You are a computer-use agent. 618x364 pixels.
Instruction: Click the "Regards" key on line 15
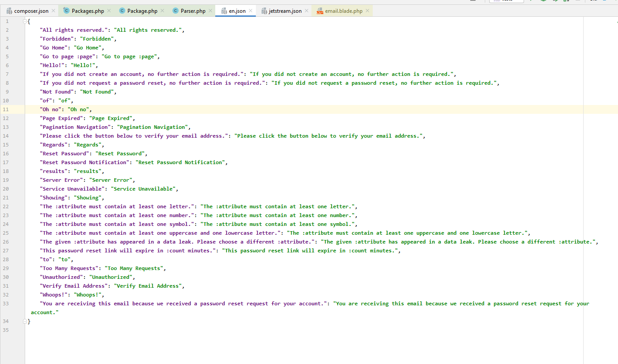(x=54, y=145)
